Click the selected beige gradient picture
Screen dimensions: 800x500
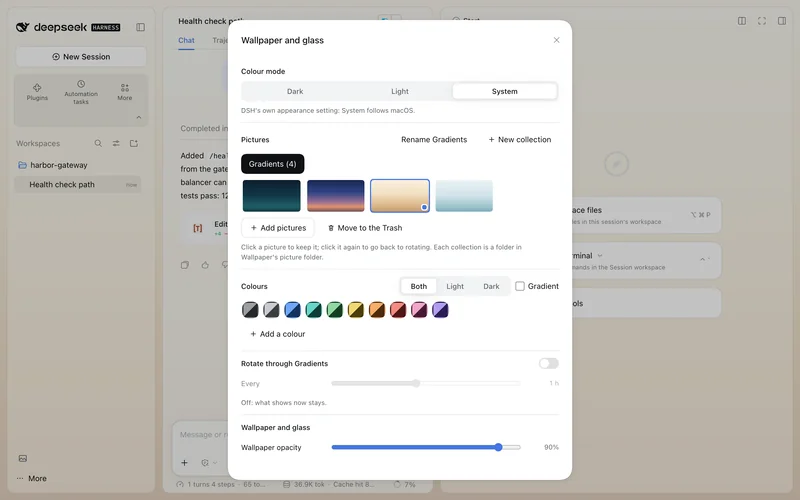click(x=399, y=195)
